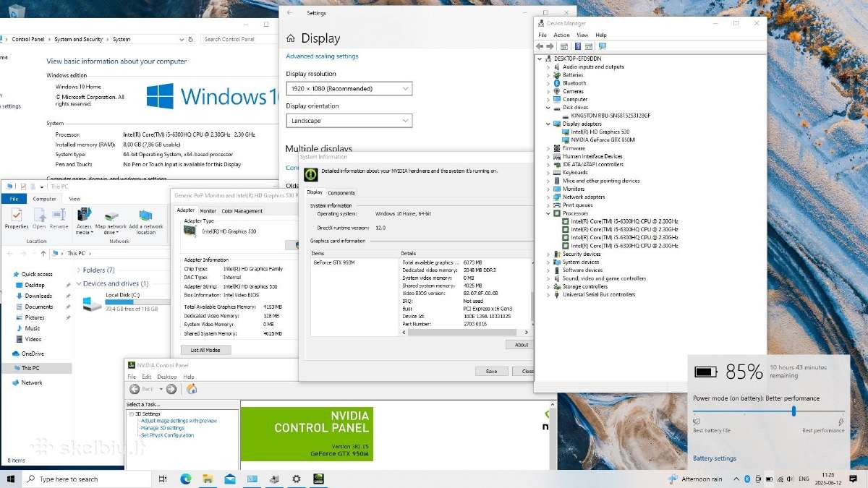868x488 pixels.
Task: Click the NVIDIA icon on the taskbar
Action: (318, 479)
